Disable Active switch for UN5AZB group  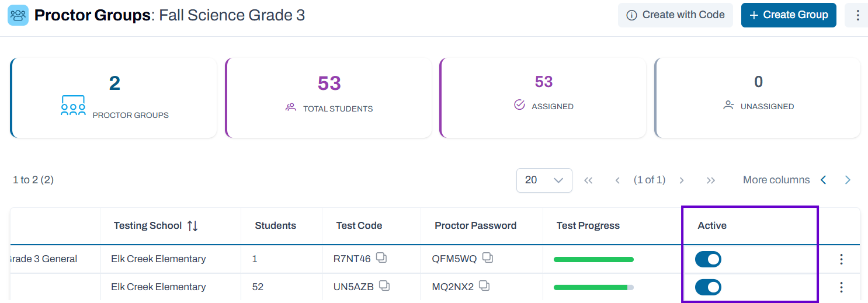[x=708, y=287]
